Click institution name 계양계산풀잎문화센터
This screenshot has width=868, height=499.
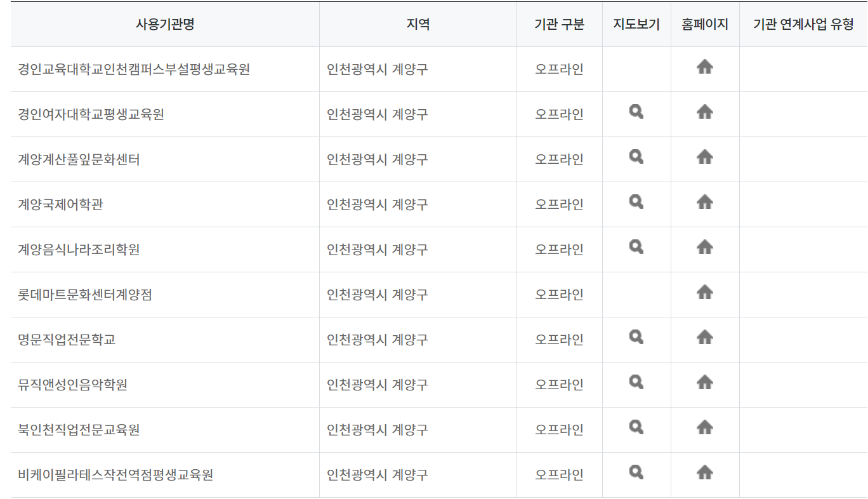pos(79,159)
